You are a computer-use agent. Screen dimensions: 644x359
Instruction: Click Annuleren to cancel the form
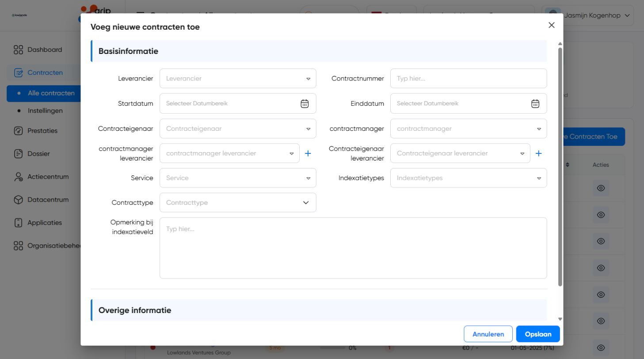[488, 334]
